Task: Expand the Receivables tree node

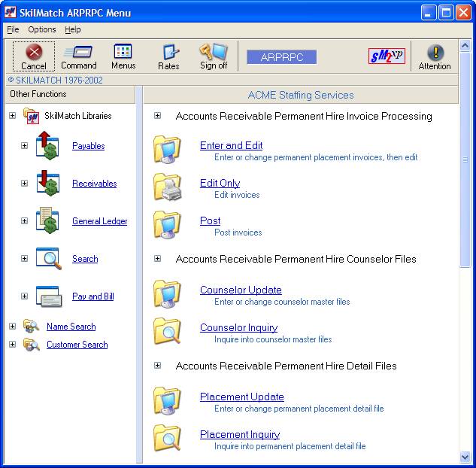Action: coord(24,183)
